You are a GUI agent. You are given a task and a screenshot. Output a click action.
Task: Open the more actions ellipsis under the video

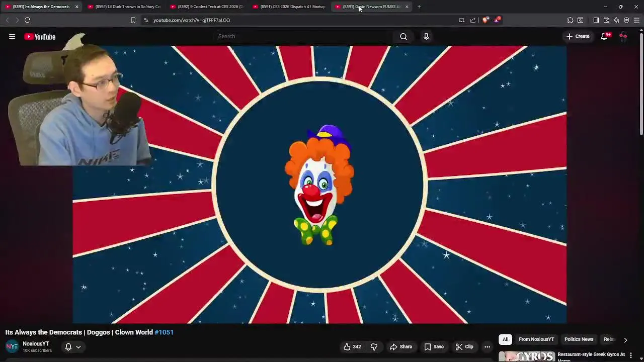487,347
